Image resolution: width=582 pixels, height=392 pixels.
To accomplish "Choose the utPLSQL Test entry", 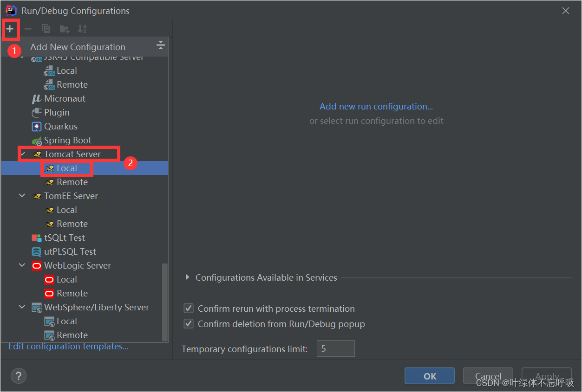I will pyautogui.click(x=70, y=251).
